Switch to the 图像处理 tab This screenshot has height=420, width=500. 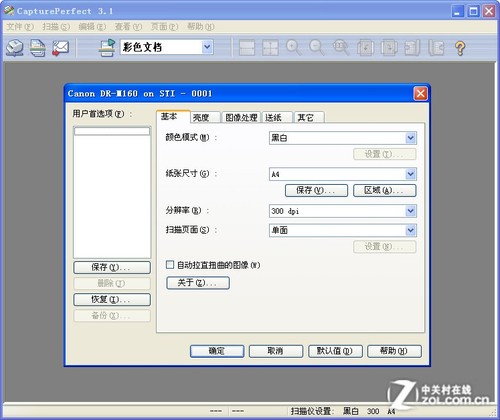(241, 117)
